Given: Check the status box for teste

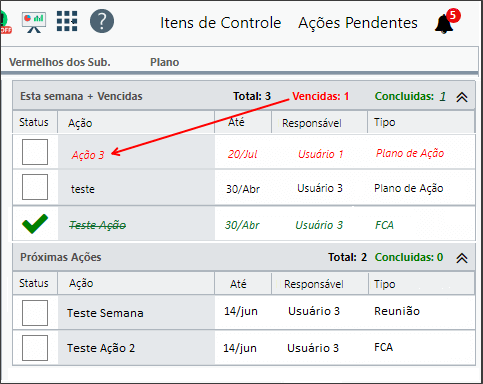Looking at the screenshot, I should pyautogui.click(x=35, y=187).
